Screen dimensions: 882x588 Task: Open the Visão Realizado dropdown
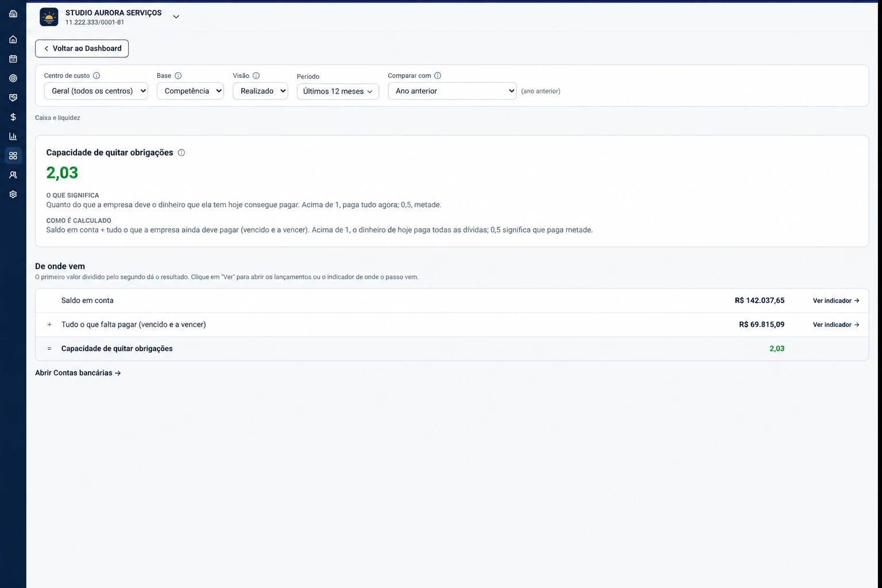tap(260, 91)
